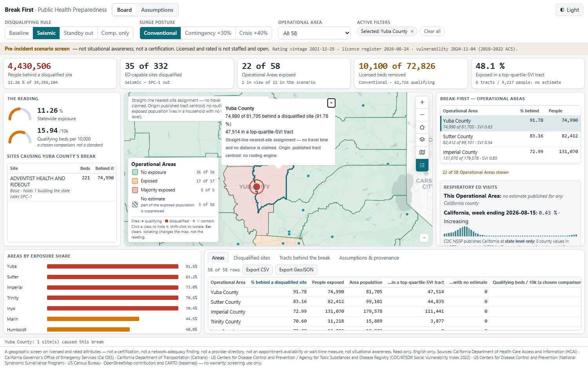Select the Seismic disqualifying rule
Viewport: 588px width, 368px height.
coord(46,33)
